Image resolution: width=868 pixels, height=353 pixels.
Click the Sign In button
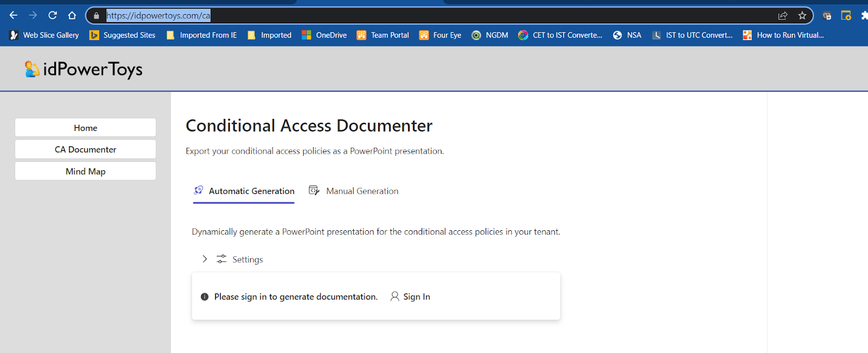coord(410,297)
